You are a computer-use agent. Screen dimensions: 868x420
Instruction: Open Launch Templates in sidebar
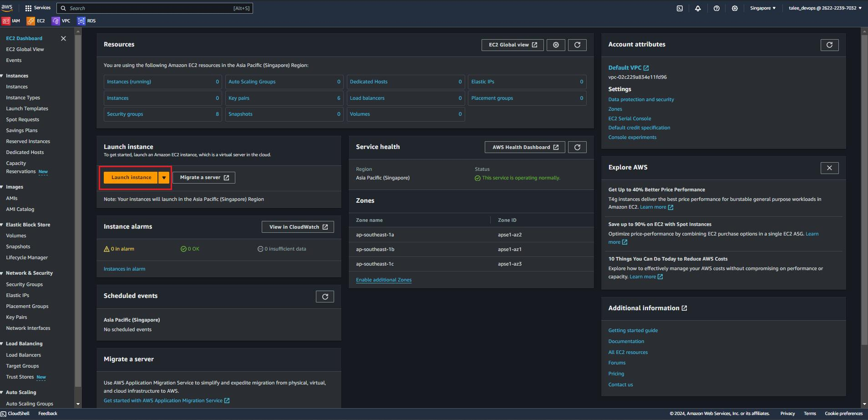click(x=27, y=109)
